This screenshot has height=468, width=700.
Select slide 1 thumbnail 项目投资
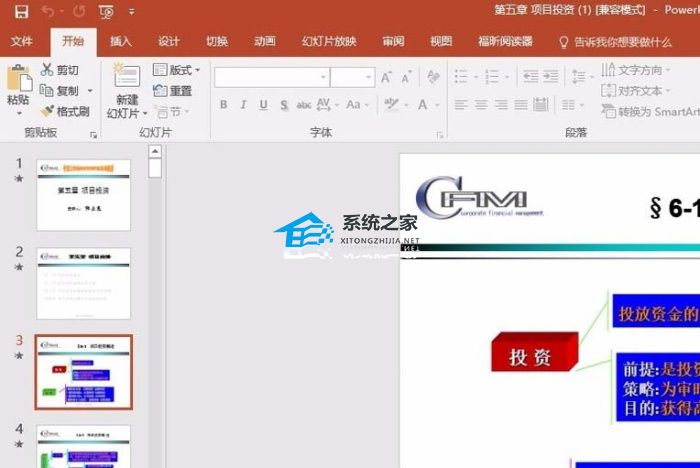[83, 195]
